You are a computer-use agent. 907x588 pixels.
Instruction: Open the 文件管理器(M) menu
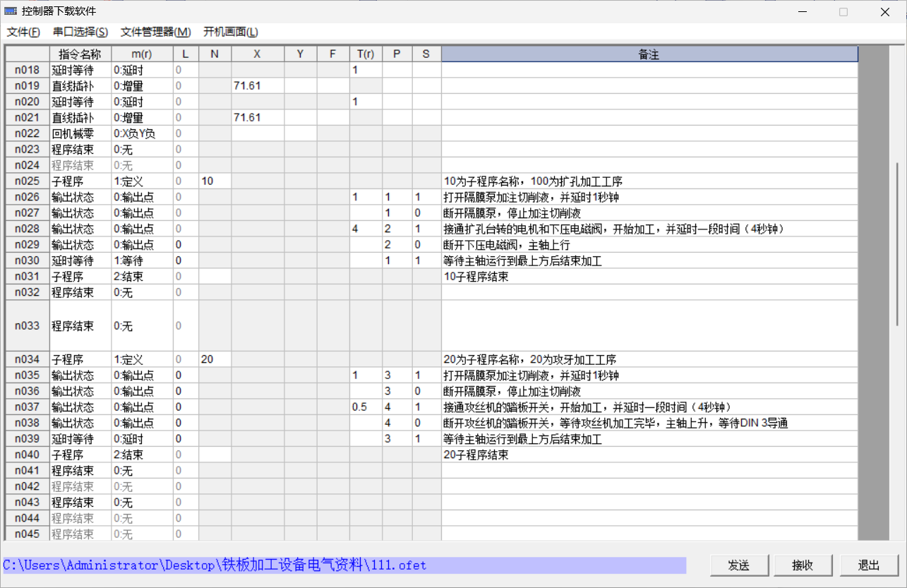click(155, 32)
